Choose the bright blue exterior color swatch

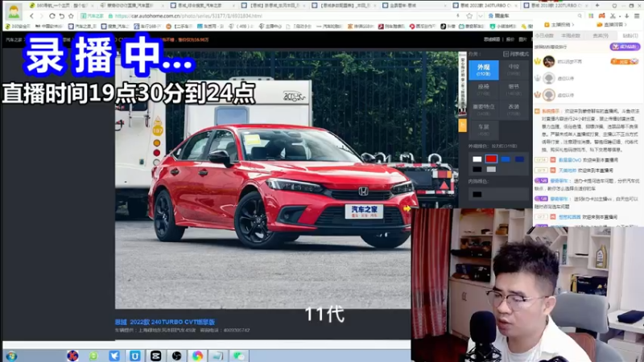click(x=506, y=159)
